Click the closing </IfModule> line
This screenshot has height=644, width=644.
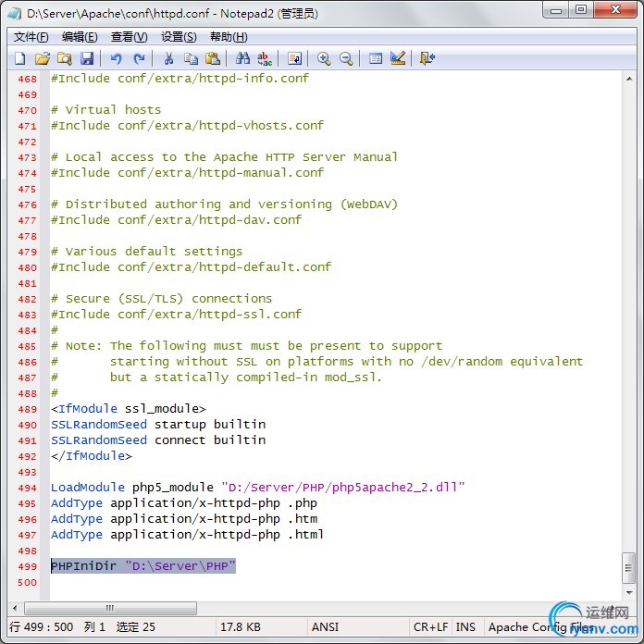[92, 456]
